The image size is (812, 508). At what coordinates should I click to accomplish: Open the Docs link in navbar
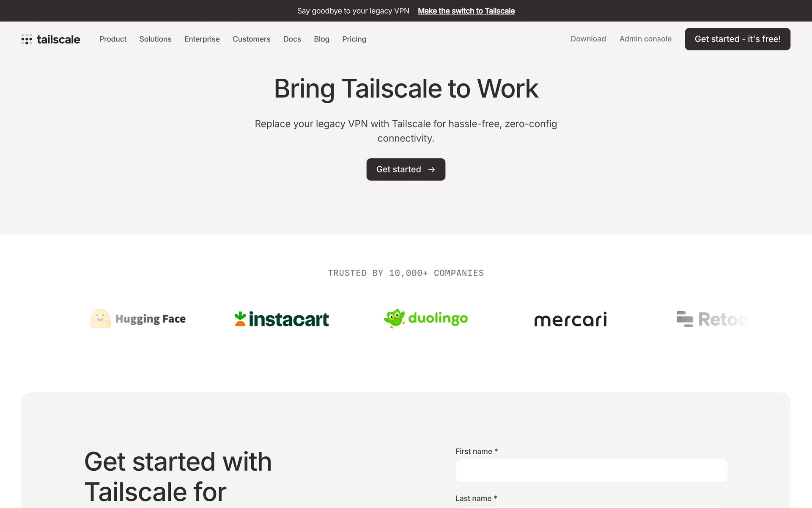click(x=292, y=39)
